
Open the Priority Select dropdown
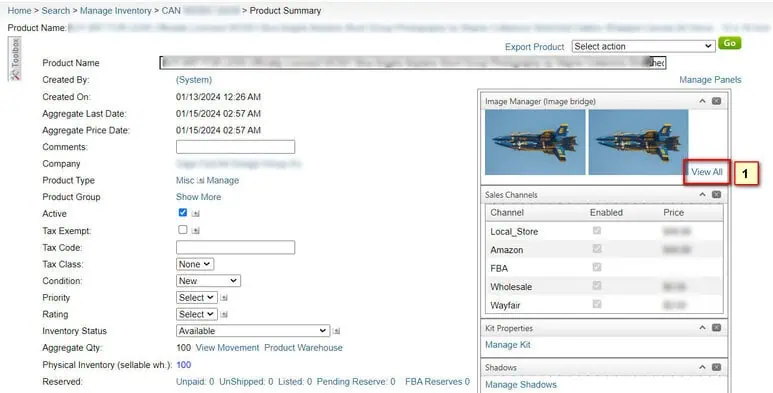pos(197,298)
